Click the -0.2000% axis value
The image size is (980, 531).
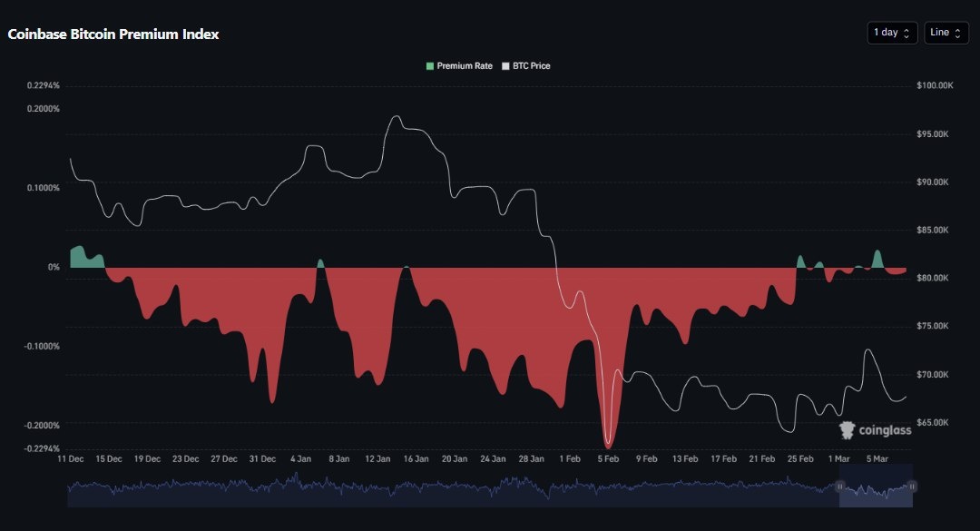point(42,426)
